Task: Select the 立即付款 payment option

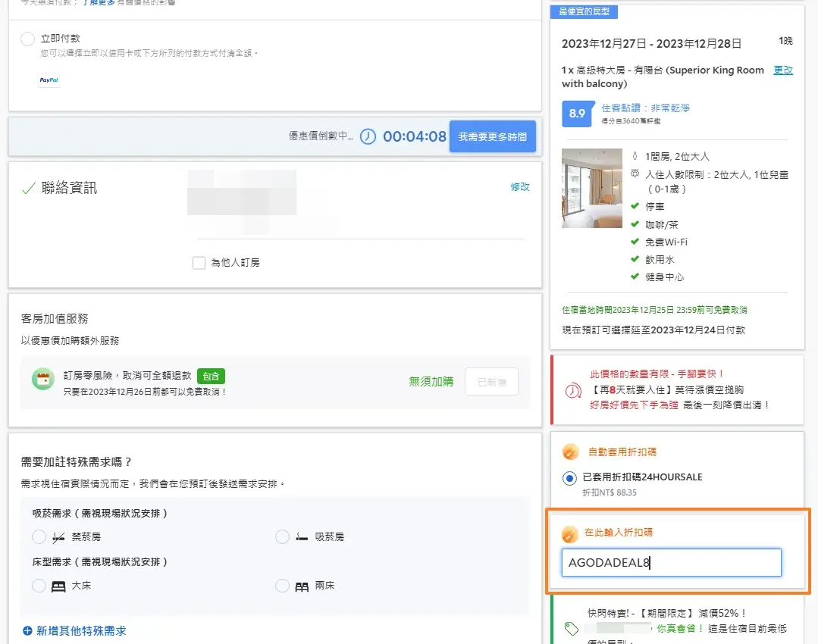Action: [x=28, y=39]
